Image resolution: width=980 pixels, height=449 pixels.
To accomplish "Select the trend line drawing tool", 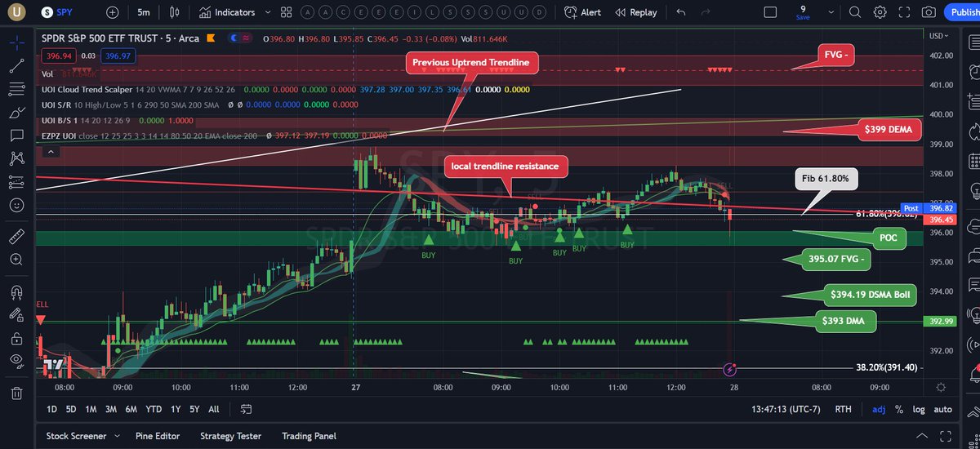I will coord(16,68).
